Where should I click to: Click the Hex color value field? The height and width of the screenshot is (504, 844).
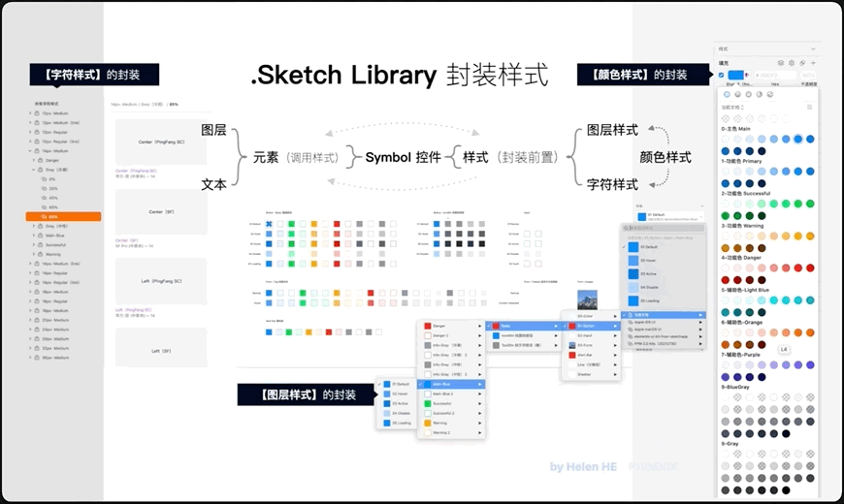click(x=775, y=76)
